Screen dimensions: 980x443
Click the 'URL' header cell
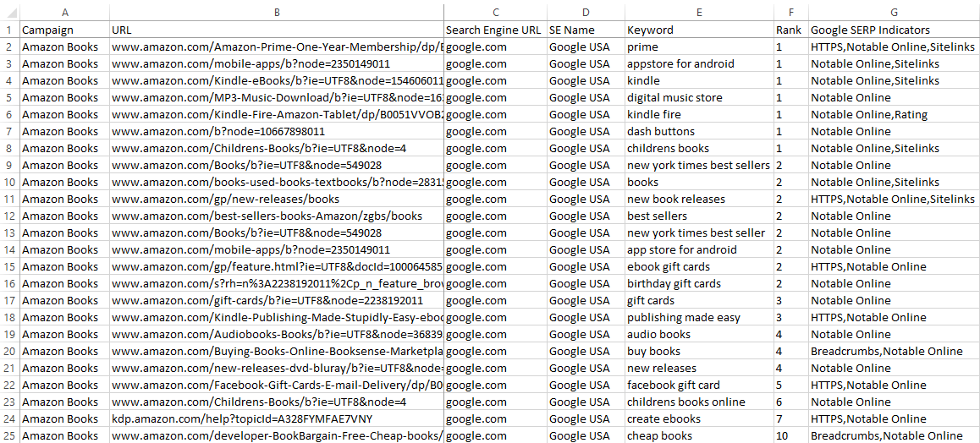277,30
